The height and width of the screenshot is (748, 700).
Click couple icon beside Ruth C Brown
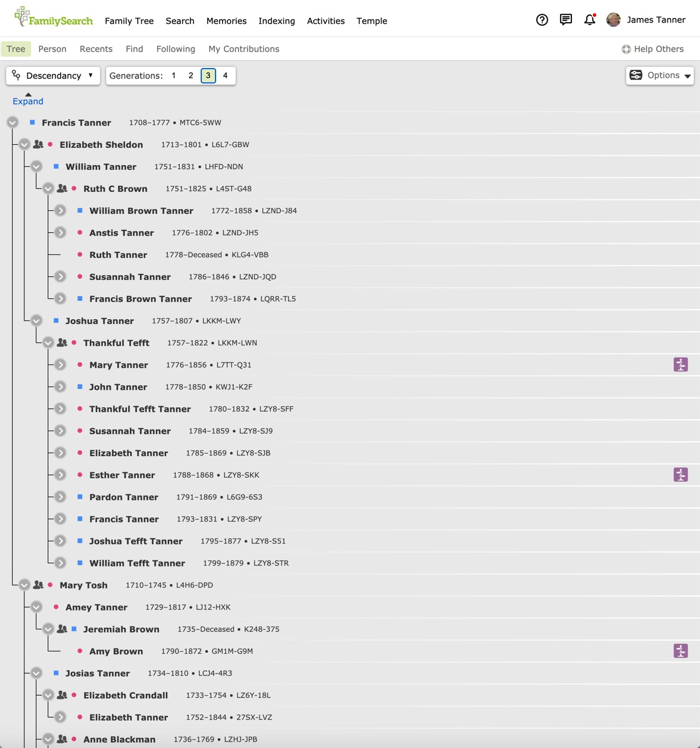(x=62, y=188)
